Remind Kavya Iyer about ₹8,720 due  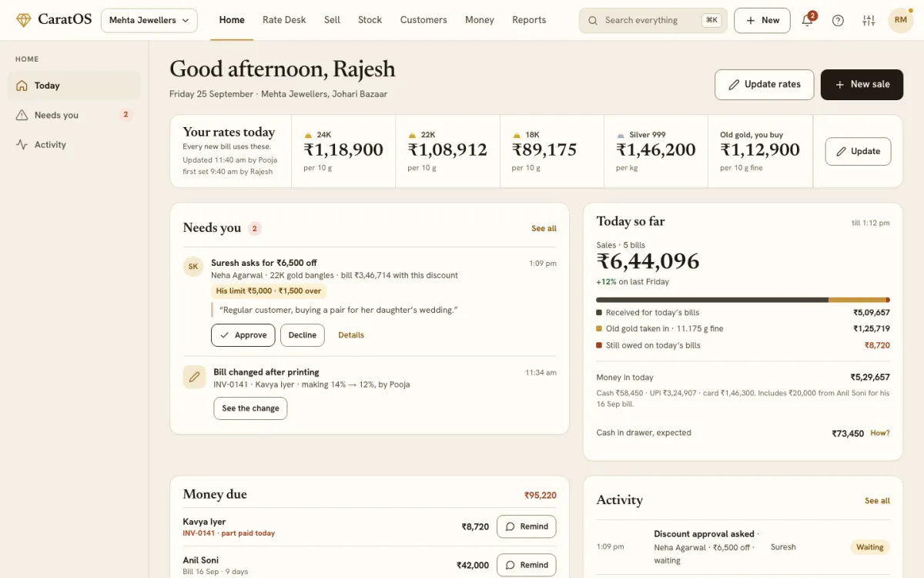527,526
